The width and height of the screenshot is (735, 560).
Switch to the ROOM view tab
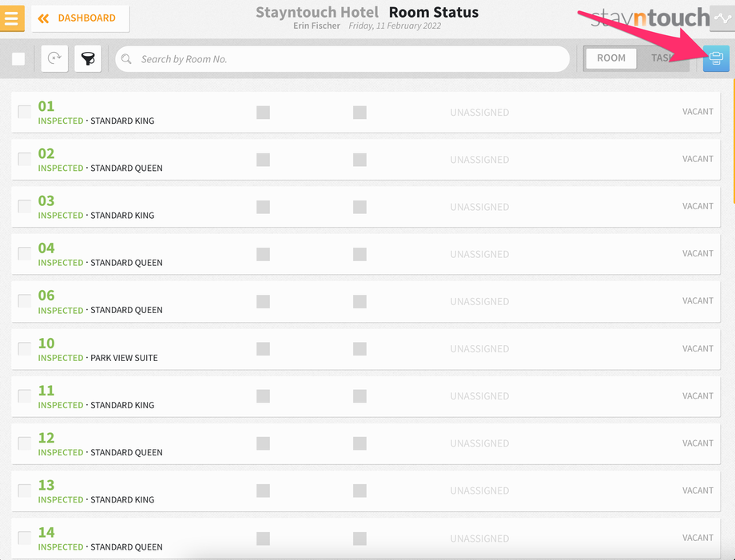(611, 58)
